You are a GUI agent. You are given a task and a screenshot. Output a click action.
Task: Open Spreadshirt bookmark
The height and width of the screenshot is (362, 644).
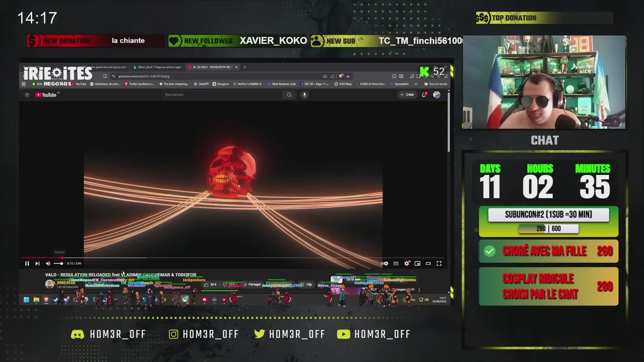(x=399, y=84)
